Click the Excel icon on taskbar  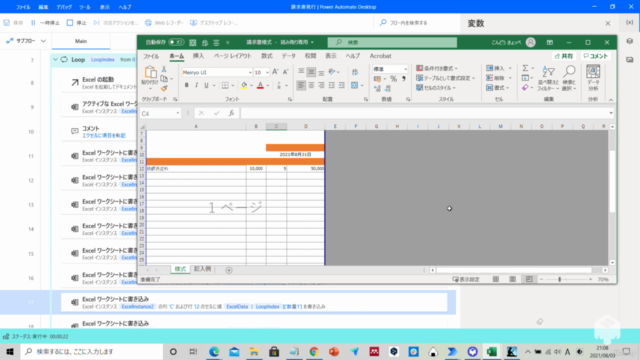[492, 351]
